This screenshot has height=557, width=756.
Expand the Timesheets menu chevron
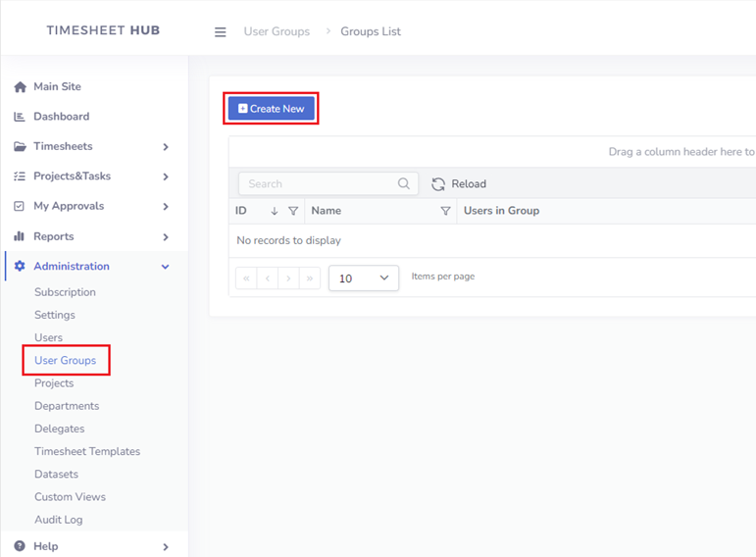coord(166,147)
